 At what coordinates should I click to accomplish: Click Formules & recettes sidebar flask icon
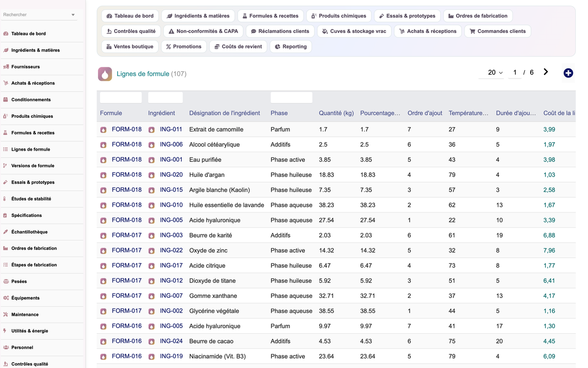pos(6,133)
